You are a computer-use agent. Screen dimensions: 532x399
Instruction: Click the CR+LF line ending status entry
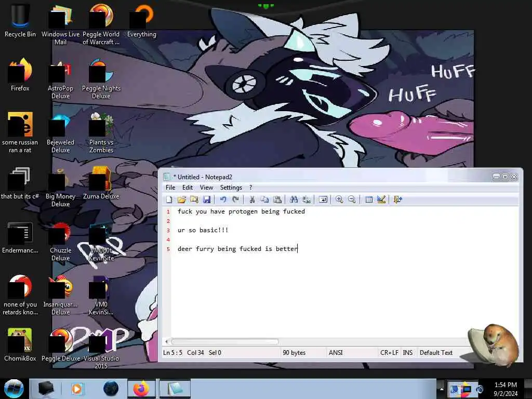[x=389, y=353]
